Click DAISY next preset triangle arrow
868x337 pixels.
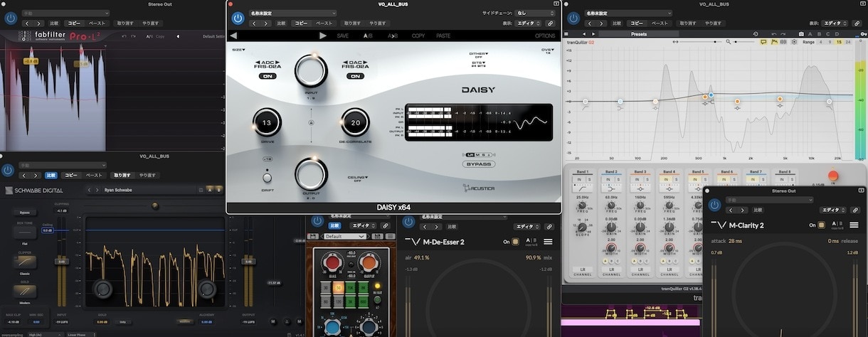323,36
